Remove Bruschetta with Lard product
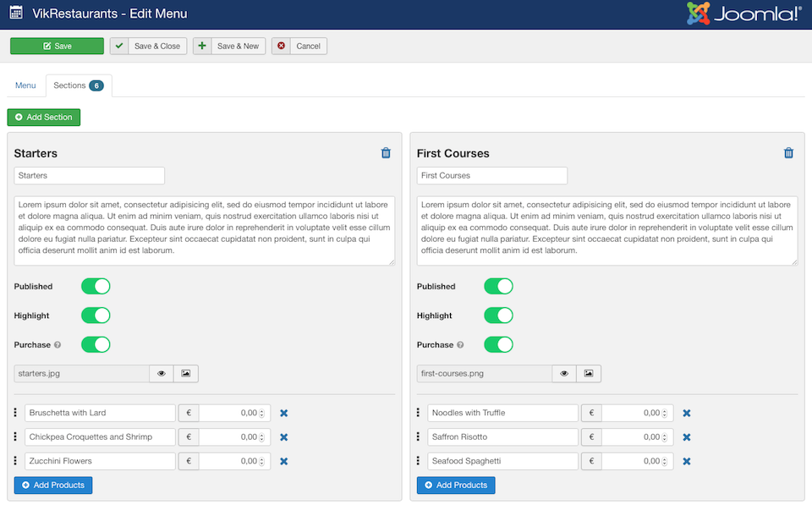The image size is (812, 505). [x=284, y=414]
